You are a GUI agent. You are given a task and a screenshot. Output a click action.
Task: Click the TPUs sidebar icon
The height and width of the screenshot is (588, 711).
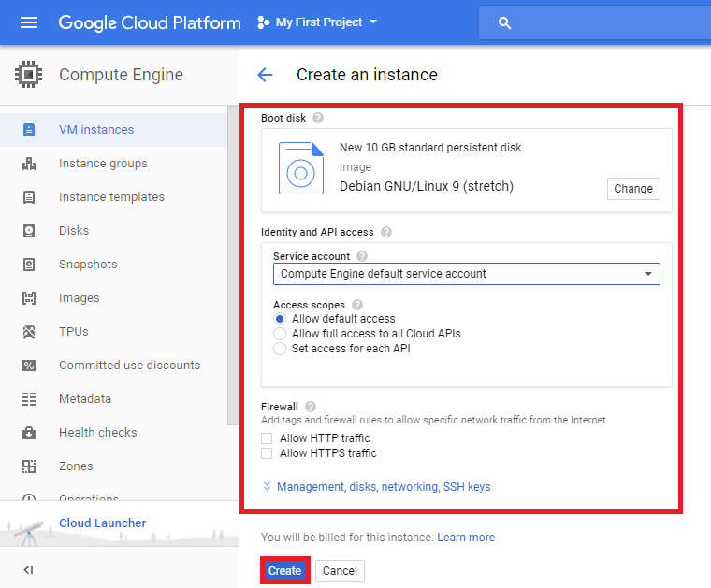[29, 332]
